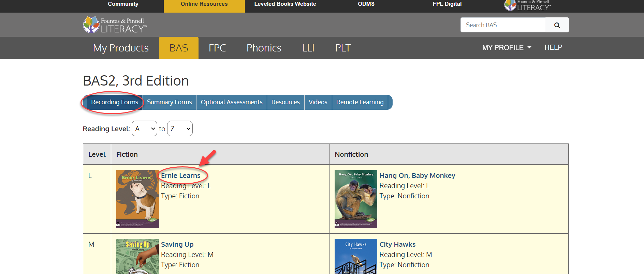
Task: Open the Hang On, Baby Monkey cover
Action: coord(356,199)
